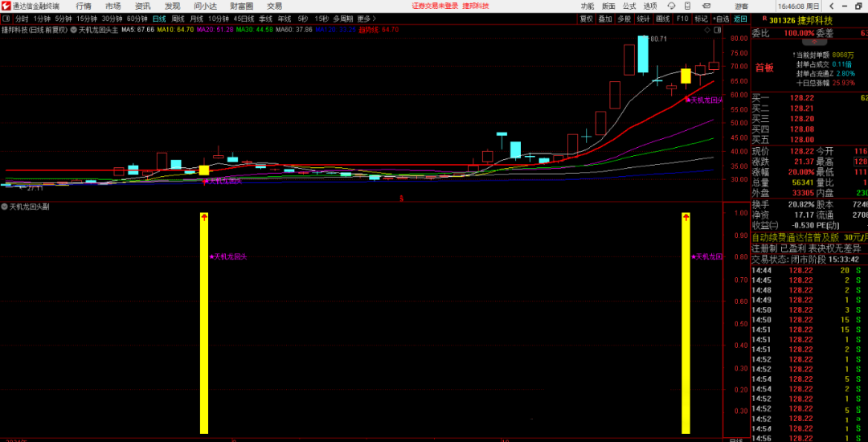
Task: Click the 证券交易未登录 login link
Action: 434,6
